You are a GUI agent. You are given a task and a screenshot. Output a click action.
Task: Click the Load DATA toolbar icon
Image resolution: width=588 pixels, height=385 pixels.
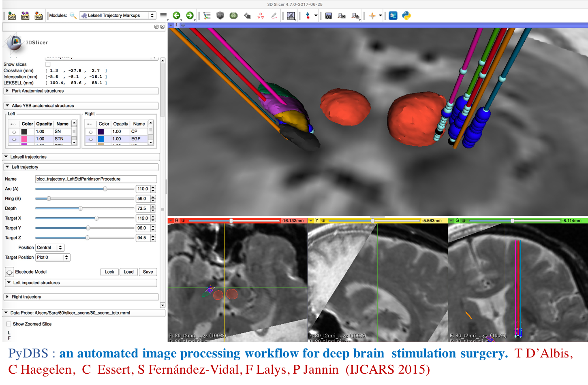(x=12, y=16)
